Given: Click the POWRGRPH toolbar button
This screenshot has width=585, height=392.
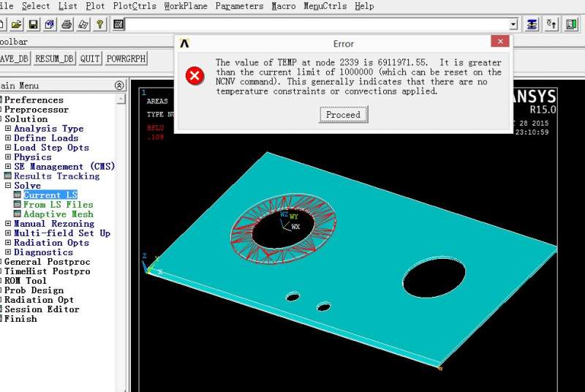Looking at the screenshot, I should pyautogui.click(x=126, y=59).
